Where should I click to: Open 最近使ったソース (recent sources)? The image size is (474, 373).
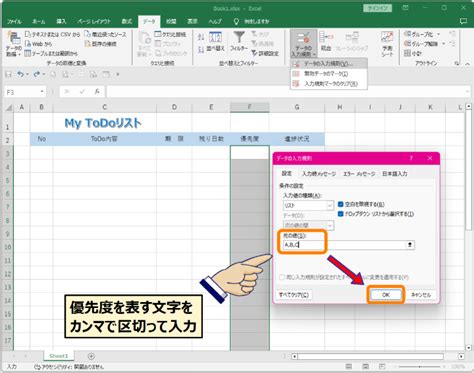point(105,34)
